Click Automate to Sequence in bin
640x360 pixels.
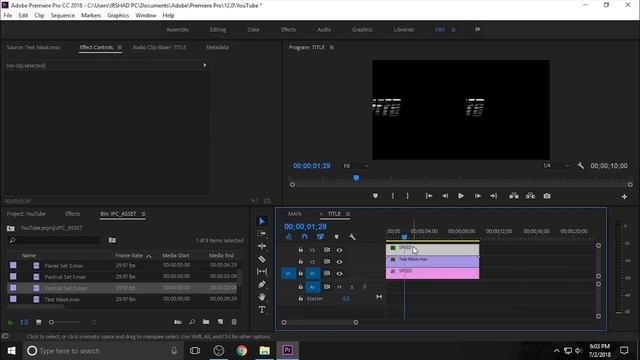click(178, 322)
